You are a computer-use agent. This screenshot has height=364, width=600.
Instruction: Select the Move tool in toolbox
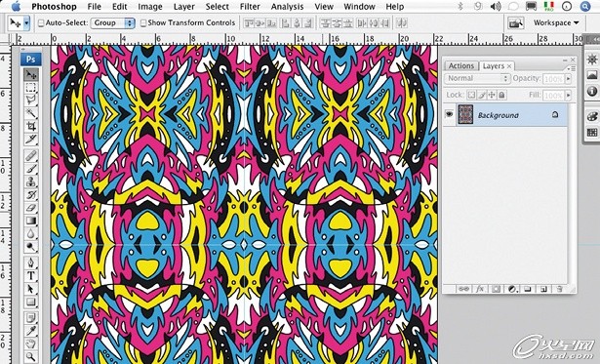(x=31, y=74)
